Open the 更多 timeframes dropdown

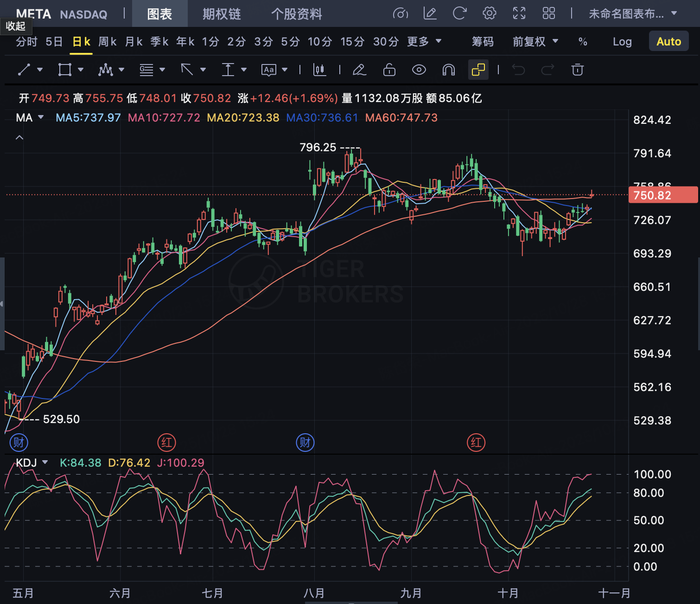pyautogui.click(x=424, y=42)
